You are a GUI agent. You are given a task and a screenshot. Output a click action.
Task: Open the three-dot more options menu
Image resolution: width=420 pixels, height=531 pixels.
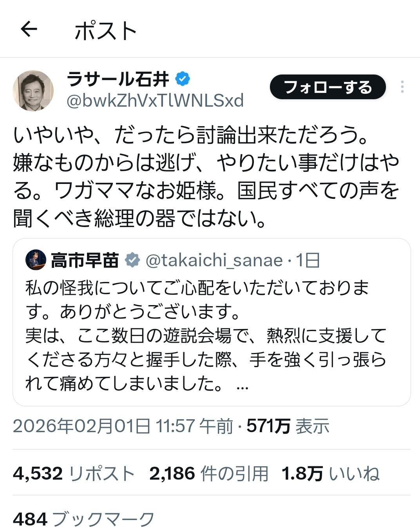(x=402, y=87)
